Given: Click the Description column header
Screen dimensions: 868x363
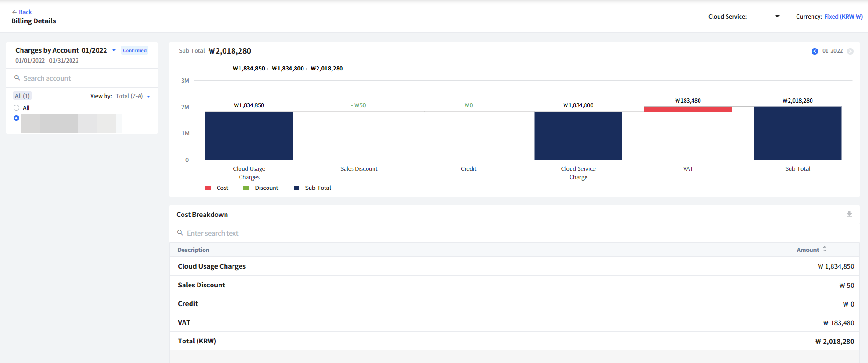Looking at the screenshot, I should pyautogui.click(x=193, y=250).
